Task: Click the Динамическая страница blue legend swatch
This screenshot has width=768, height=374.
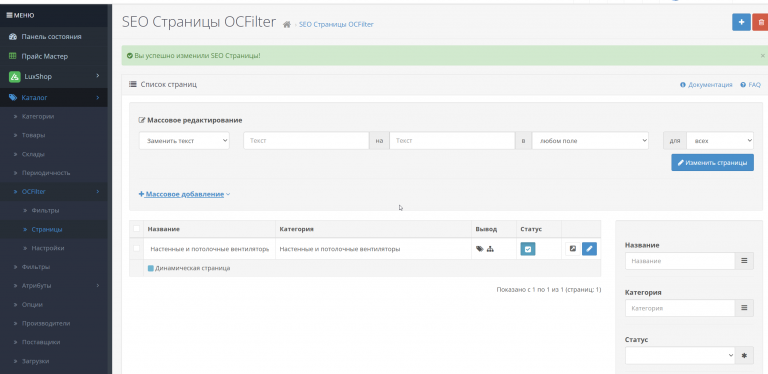Action: click(x=150, y=268)
